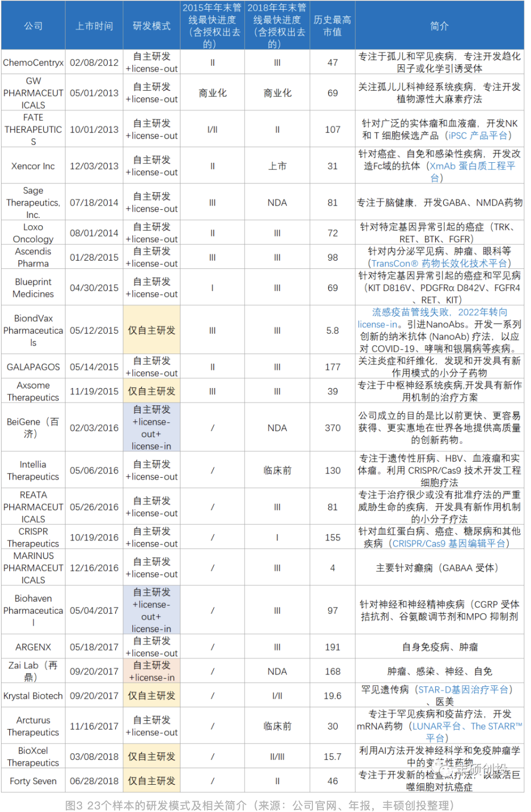Click Zai Lab's 自主研发+license-in cell
Viewport: 531px width, 812px height.
tap(152, 671)
